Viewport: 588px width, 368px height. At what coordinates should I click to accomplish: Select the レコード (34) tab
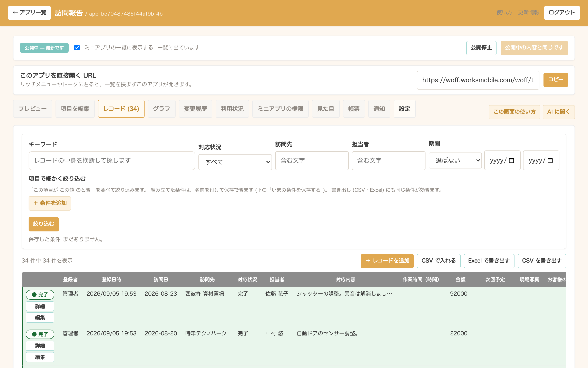pyautogui.click(x=121, y=109)
